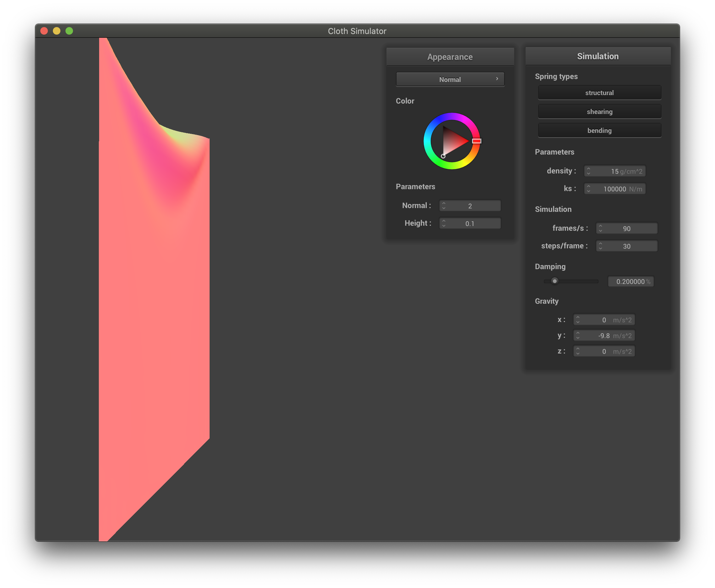Click the red hue selector marker

476,141
